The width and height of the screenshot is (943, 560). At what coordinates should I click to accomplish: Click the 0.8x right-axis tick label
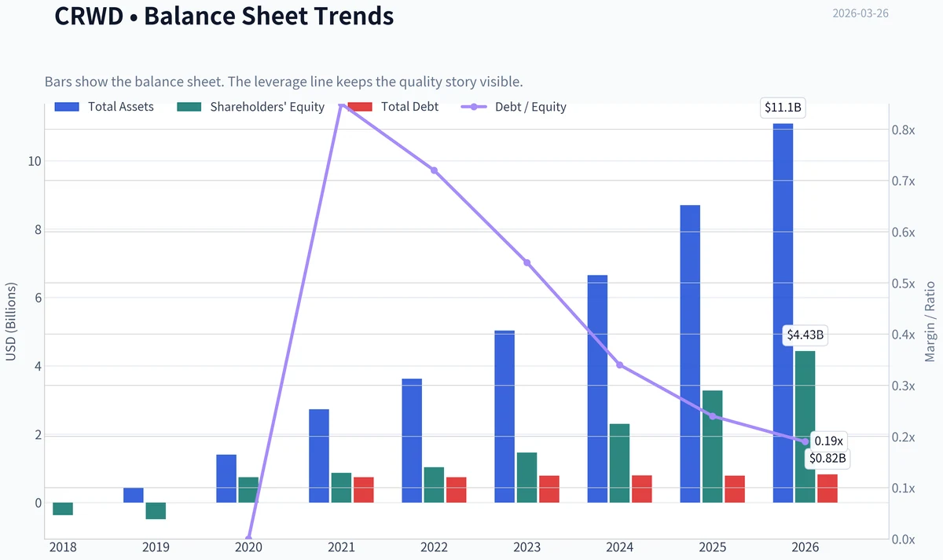904,130
